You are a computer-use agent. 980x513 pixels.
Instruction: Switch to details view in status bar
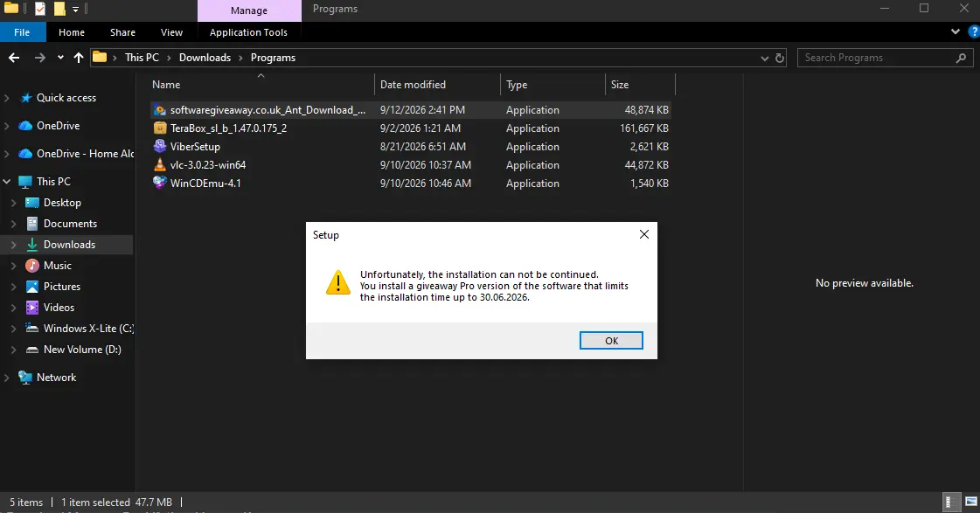pyautogui.click(x=949, y=501)
